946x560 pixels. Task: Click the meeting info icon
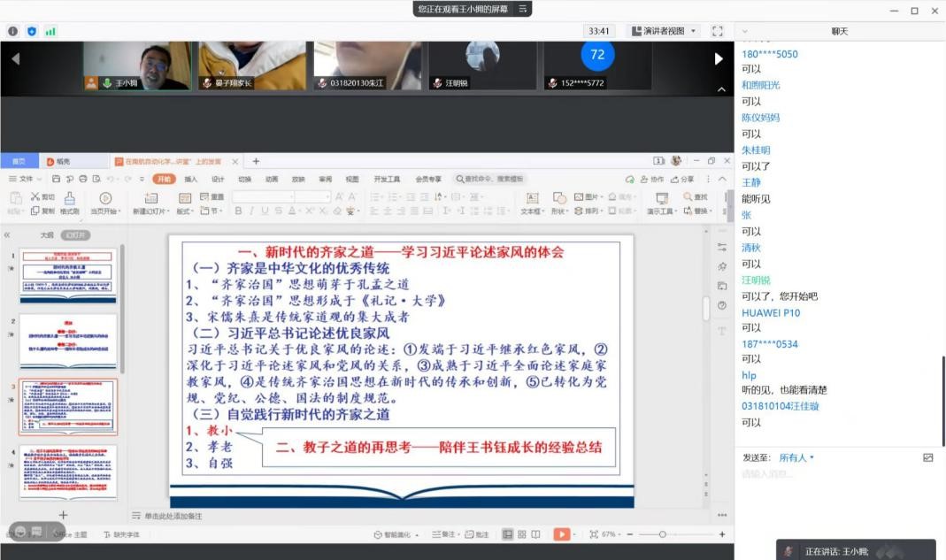[x=13, y=31]
